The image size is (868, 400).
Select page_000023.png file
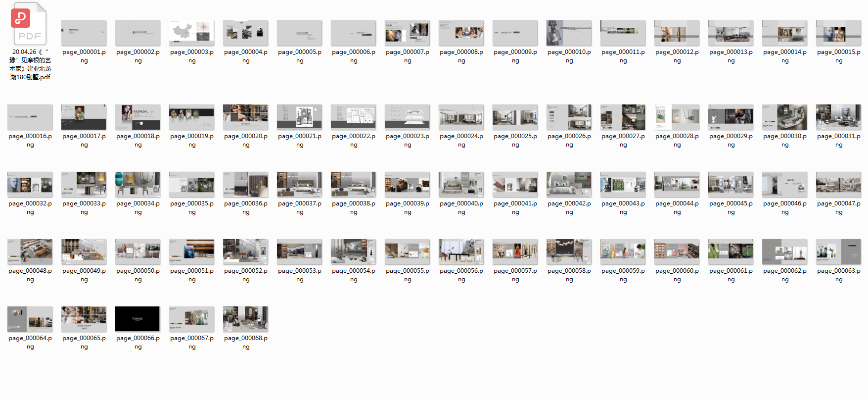[407, 117]
